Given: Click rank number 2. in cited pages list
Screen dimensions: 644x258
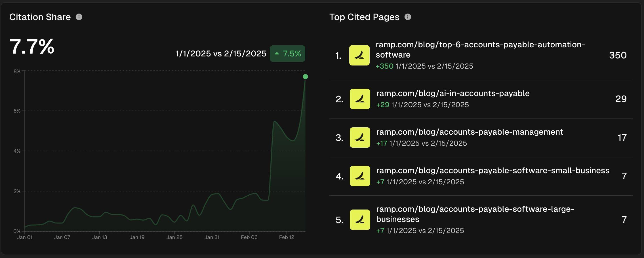Looking at the screenshot, I should pyautogui.click(x=340, y=99).
